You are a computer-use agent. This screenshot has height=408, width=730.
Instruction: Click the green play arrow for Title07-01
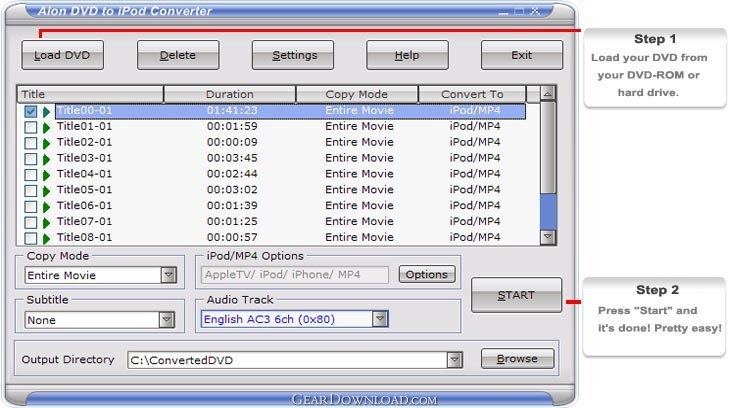pyautogui.click(x=46, y=223)
